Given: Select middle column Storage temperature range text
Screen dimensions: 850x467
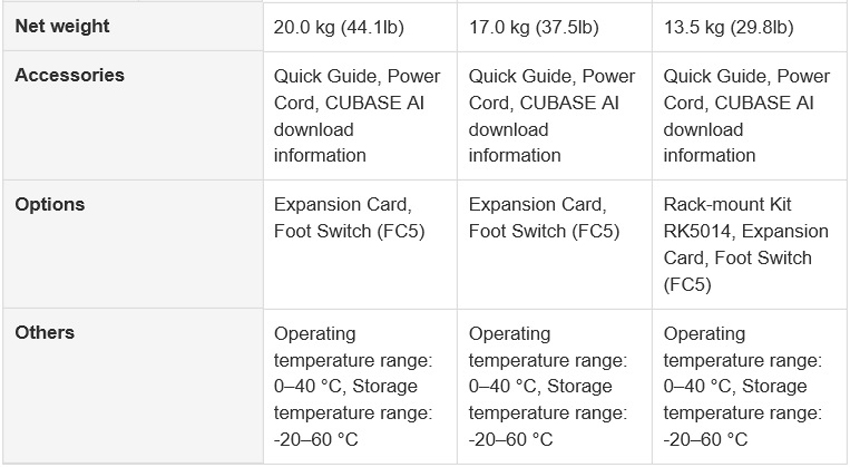Looking at the screenshot, I should pyautogui.click(x=548, y=399).
